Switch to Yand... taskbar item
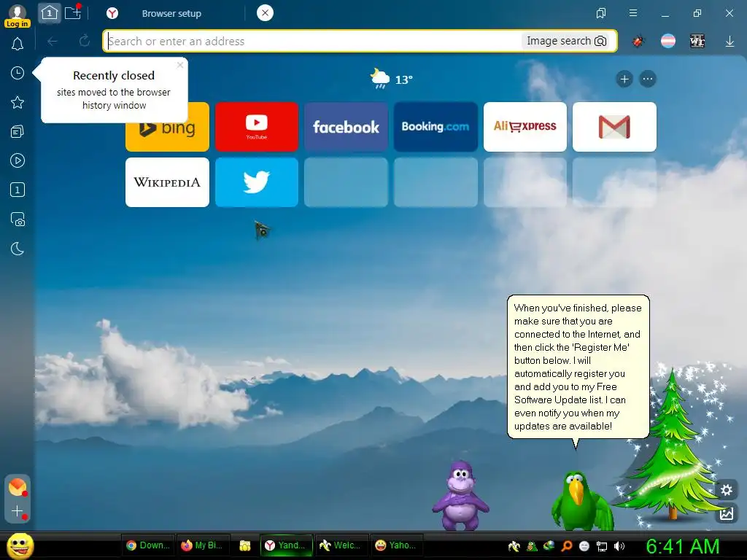This screenshot has height=560, width=747. pos(286,545)
